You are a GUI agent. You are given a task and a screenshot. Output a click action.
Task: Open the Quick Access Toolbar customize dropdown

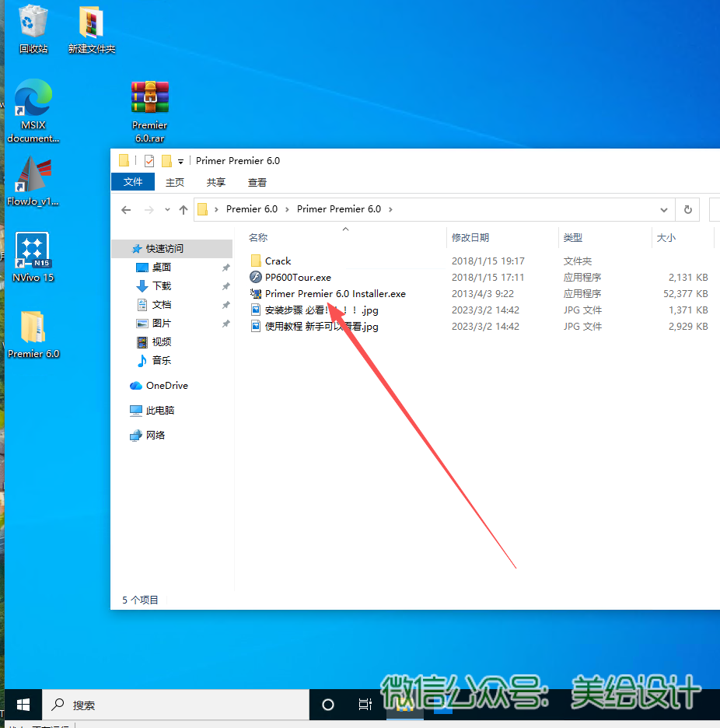(180, 161)
